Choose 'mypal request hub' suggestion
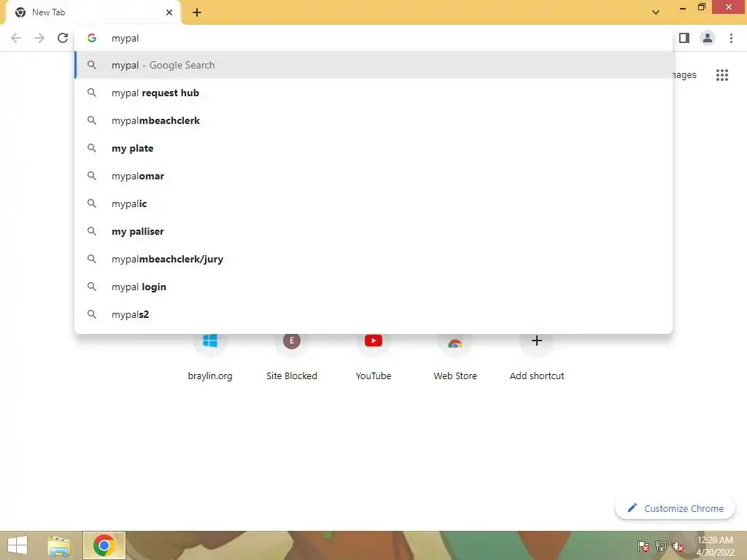Viewport: 747px width, 560px height. 373,93
